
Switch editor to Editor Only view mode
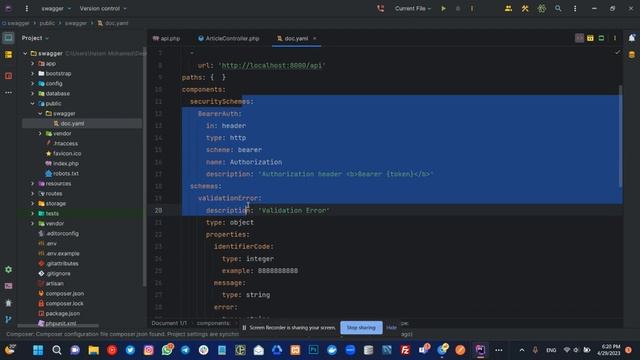tap(579, 38)
